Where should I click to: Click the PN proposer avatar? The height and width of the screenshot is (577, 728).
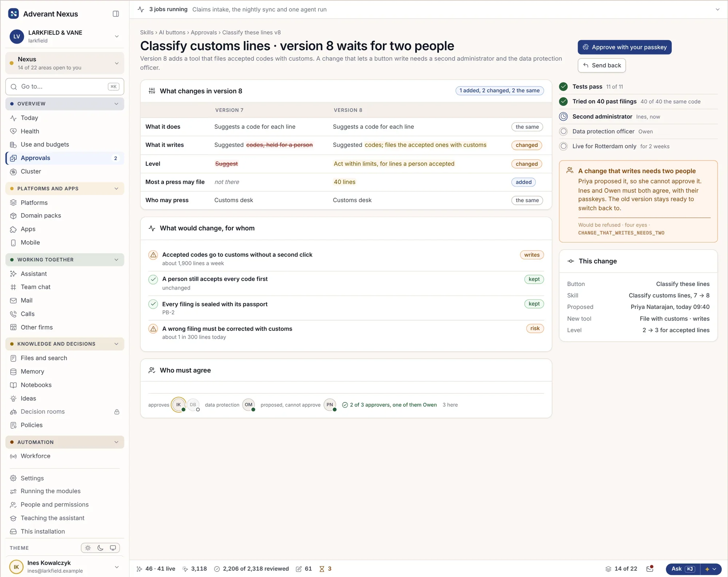point(330,405)
